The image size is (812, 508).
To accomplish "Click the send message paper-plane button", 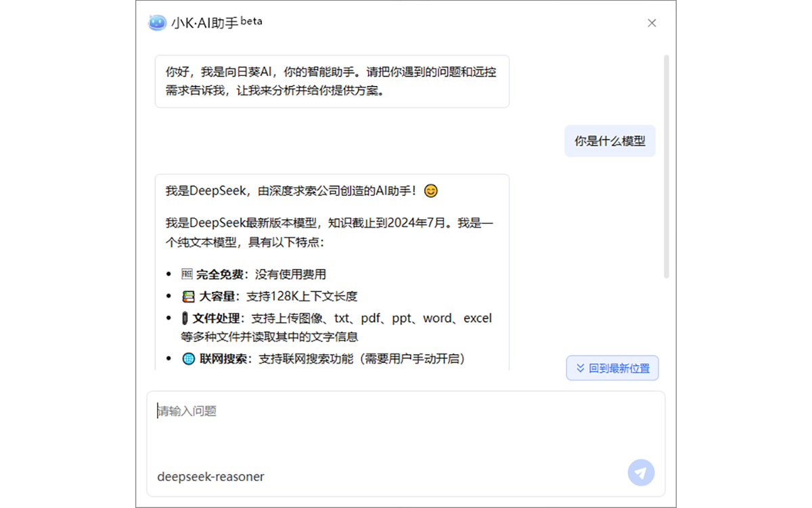I will (641, 472).
